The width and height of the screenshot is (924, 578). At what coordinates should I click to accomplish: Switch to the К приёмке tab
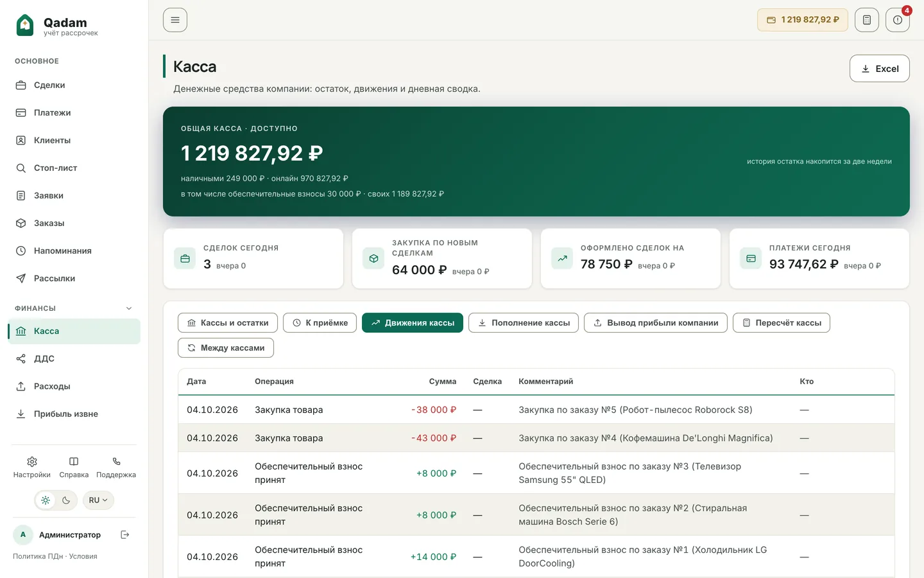pyautogui.click(x=320, y=323)
